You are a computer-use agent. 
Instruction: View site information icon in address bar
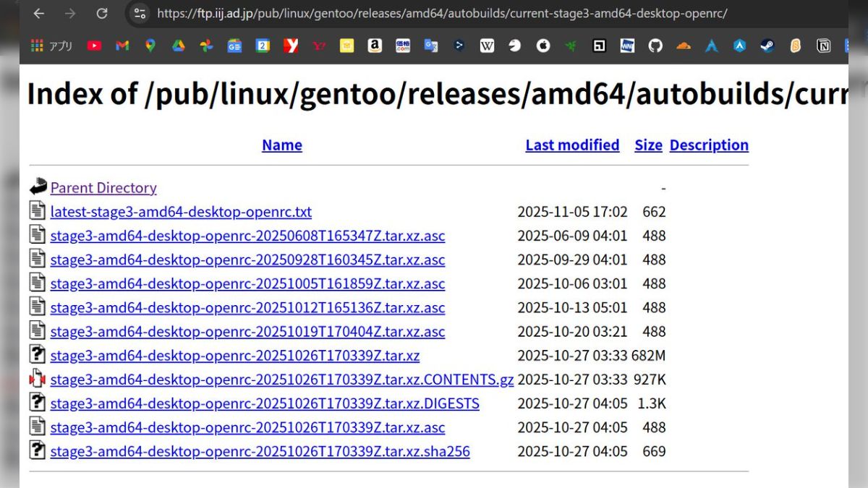pyautogui.click(x=140, y=14)
